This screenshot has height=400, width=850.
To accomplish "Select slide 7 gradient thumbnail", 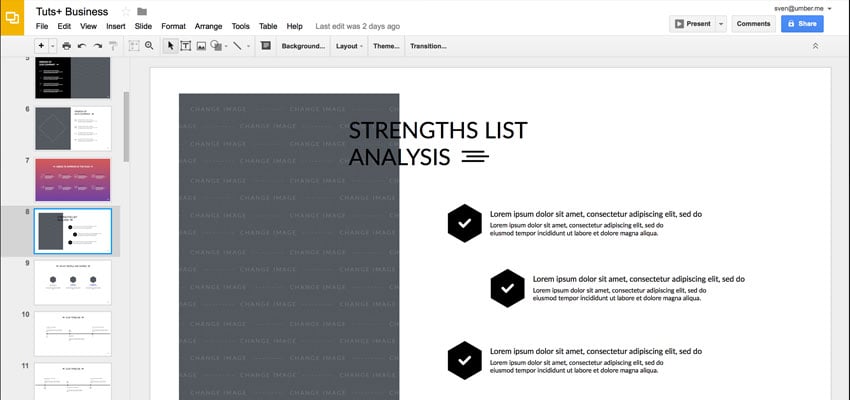I will click(73, 180).
